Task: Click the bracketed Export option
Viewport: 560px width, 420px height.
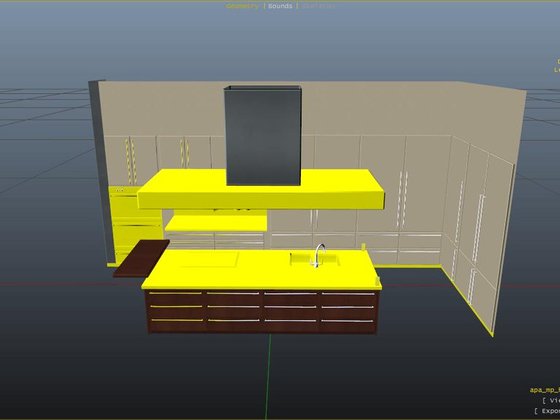Action: 547,411
